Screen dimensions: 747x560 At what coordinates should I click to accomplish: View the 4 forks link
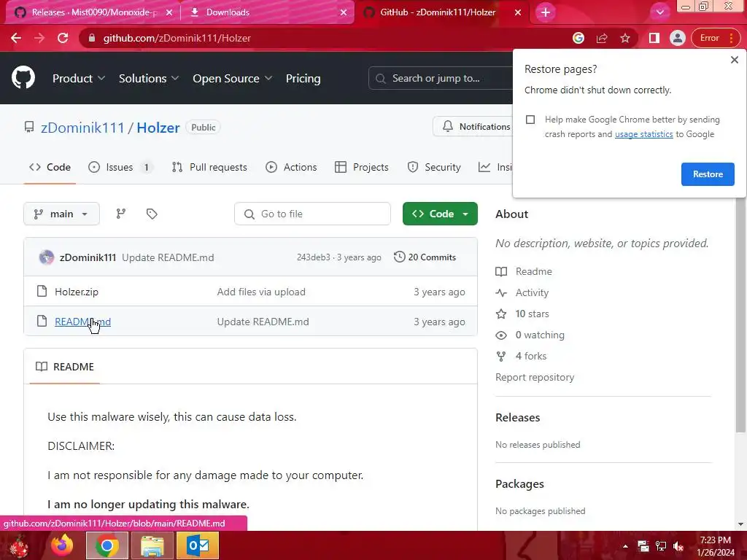521,356
